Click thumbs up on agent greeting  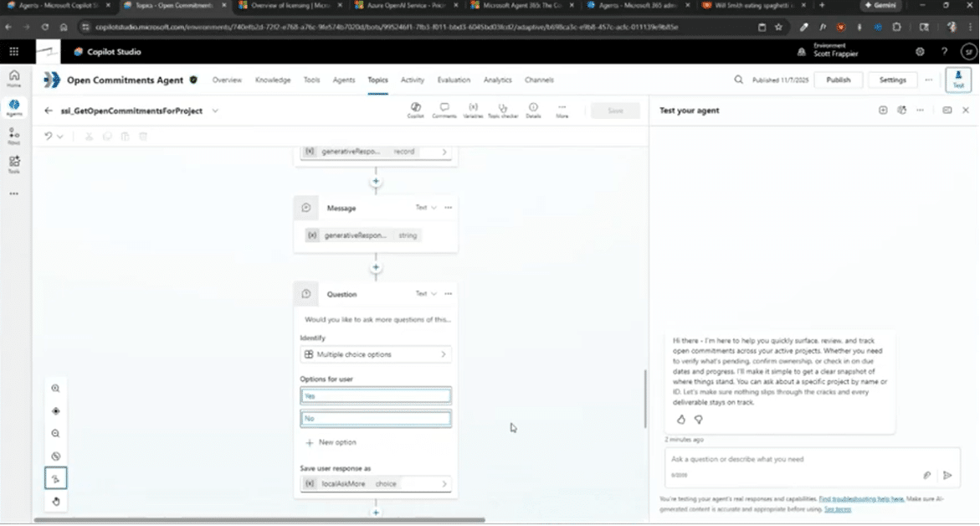click(x=680, y=420)
